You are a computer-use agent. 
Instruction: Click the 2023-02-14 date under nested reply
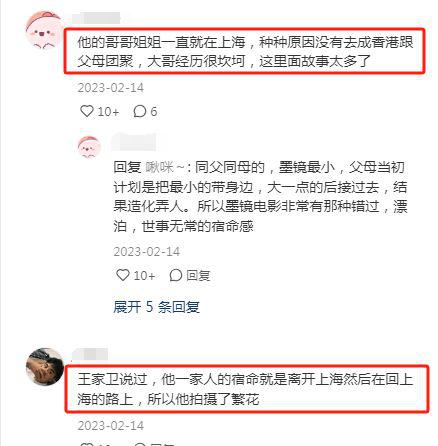(147, 252)
